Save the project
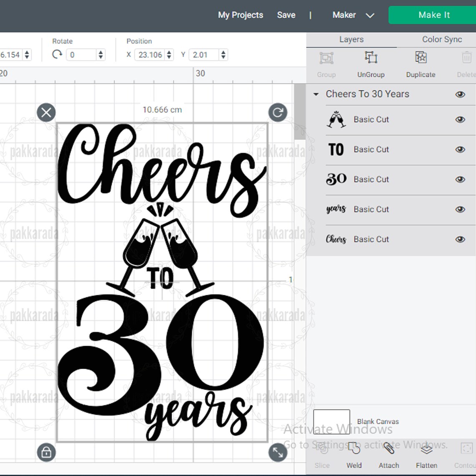Image resolution: width=476 pixels, height=476 pixels. [286, 15]
